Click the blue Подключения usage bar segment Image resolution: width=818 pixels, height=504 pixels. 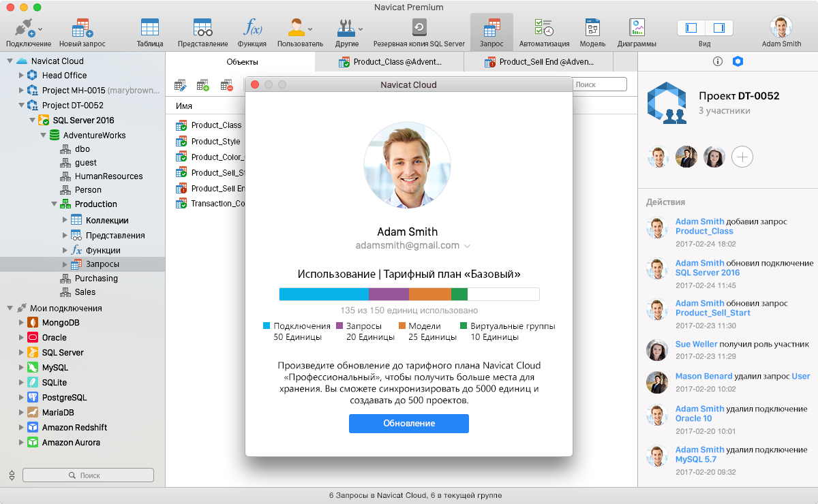(324, 294)
